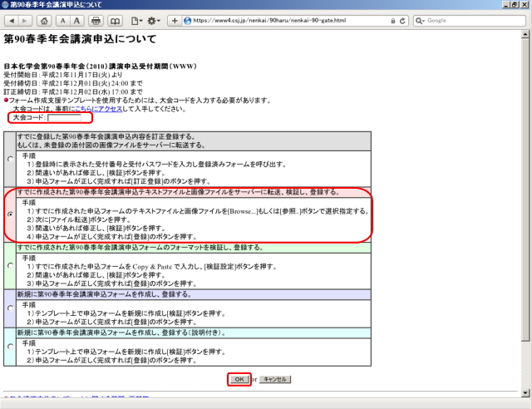Reload the page with the refresh icon

(402, 20)
